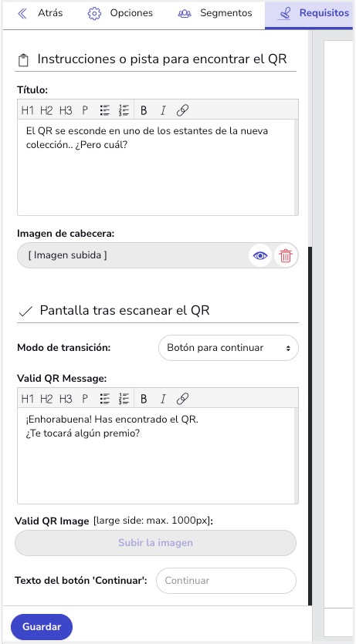The height and width of the screenshot is (644, 356).
Task: Click the Guardar button
Action: [x=42, y=627]
